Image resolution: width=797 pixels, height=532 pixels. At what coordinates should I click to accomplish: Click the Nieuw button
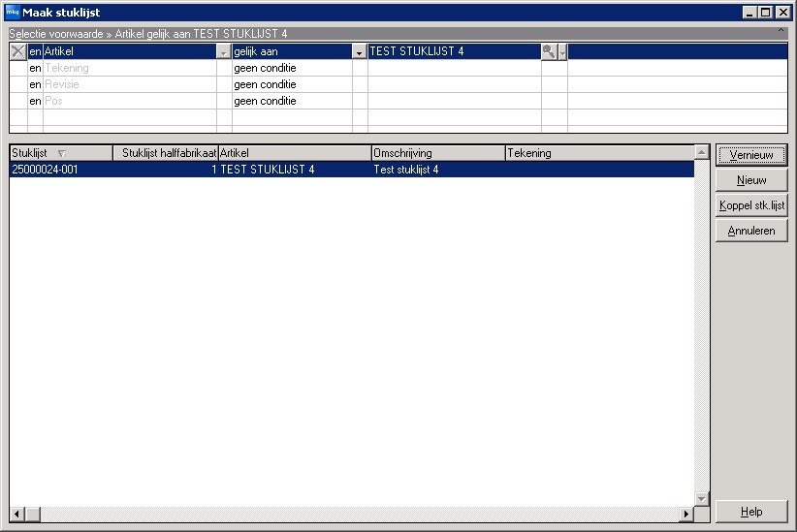(x=751, y=180)
